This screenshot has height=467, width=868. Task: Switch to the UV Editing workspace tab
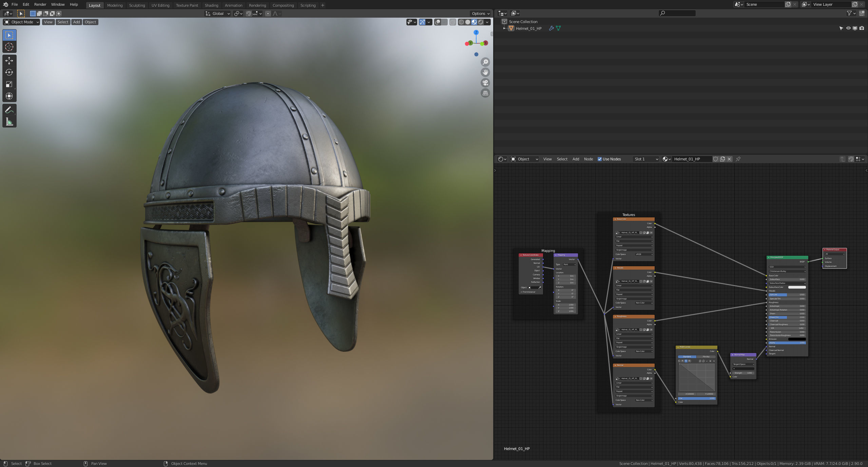click(x=160, y=5)
